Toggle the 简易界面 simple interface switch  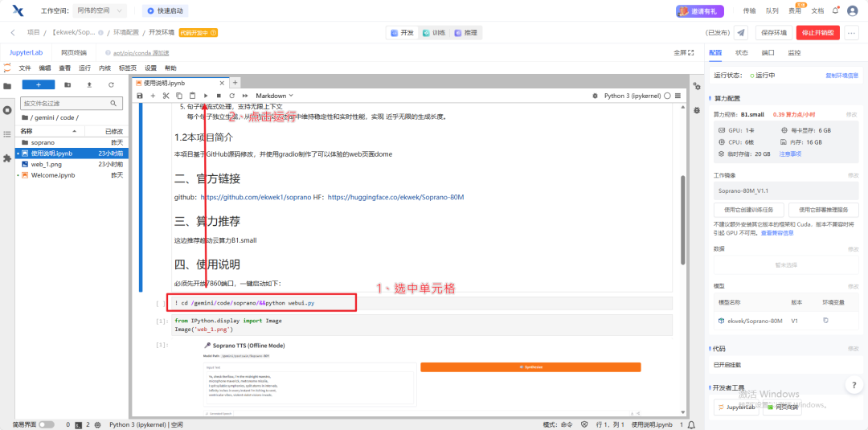(x=47, y=424)
